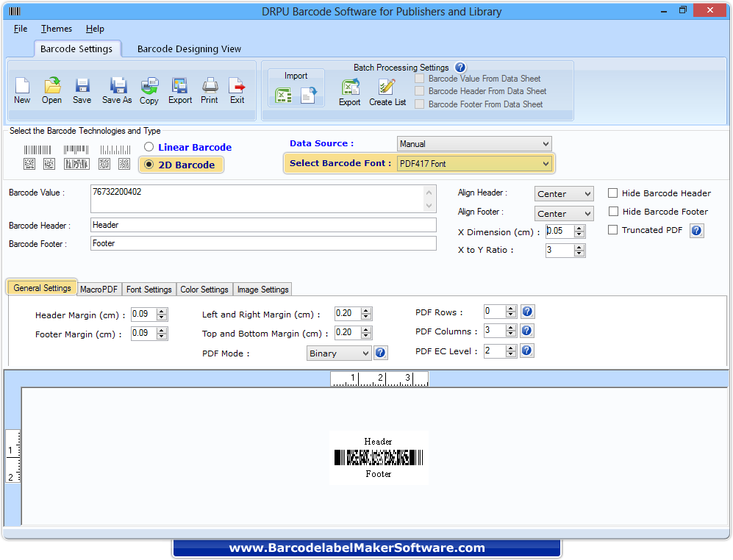Screen dimensions: 733x560
Task: Click the barcode preview image
Action: click(x=379, y=458)
